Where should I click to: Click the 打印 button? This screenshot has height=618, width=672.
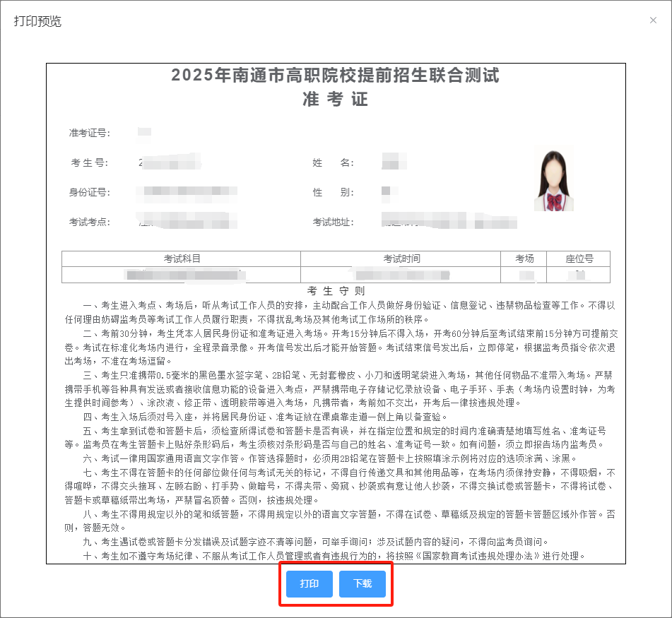coord(310,584)
